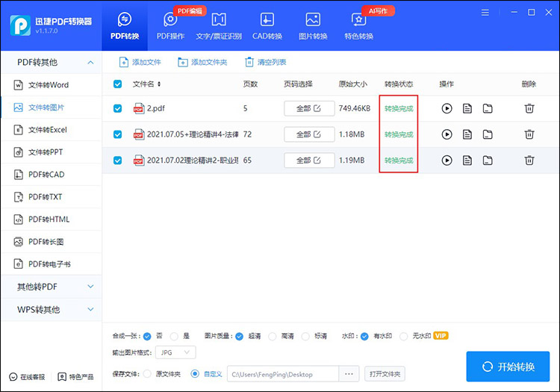Select PDF转CAD in sidebar
560x392 pixels.
tap(52, 175)
